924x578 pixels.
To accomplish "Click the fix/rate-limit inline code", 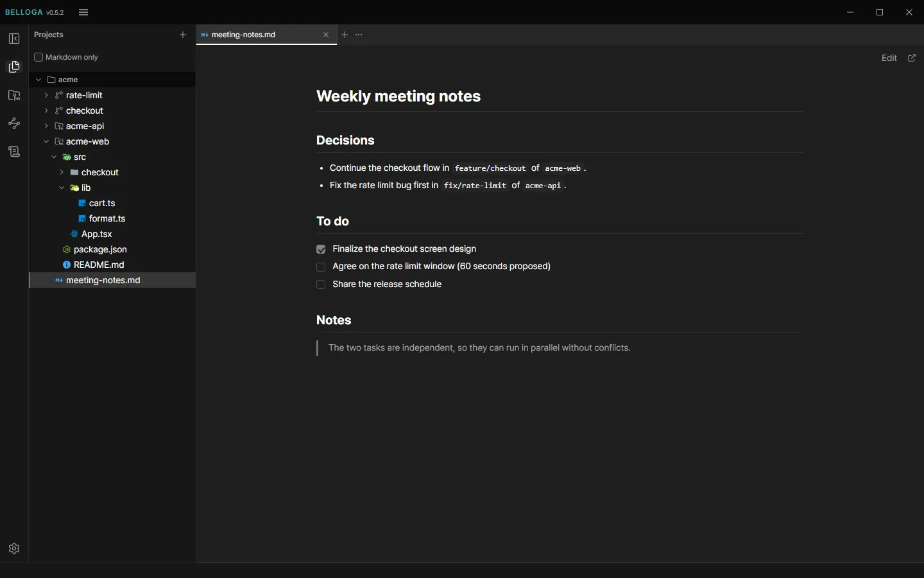I will point(475,186).
